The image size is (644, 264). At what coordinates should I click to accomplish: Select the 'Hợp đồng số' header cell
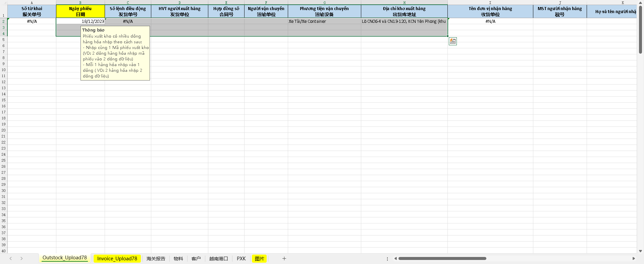click(226, 11)
